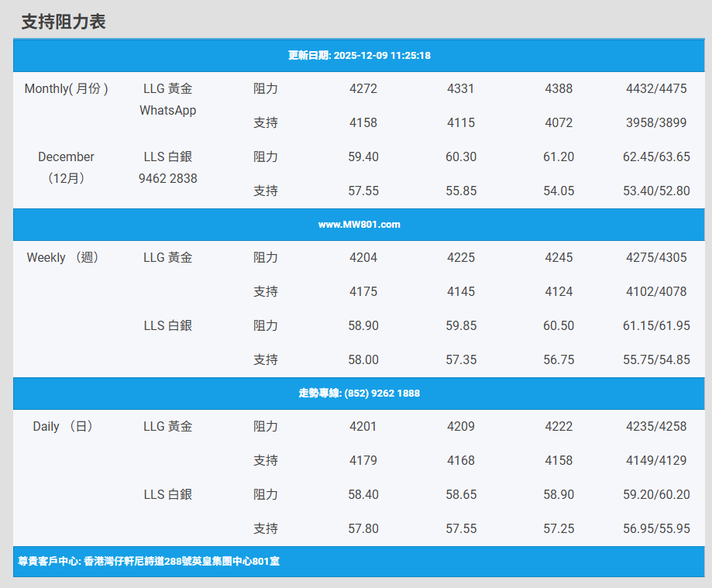This screenshot has height=588, width=712.
Task: Click daily silver support 56.95/55.95
Action: [x=656, y=529]
